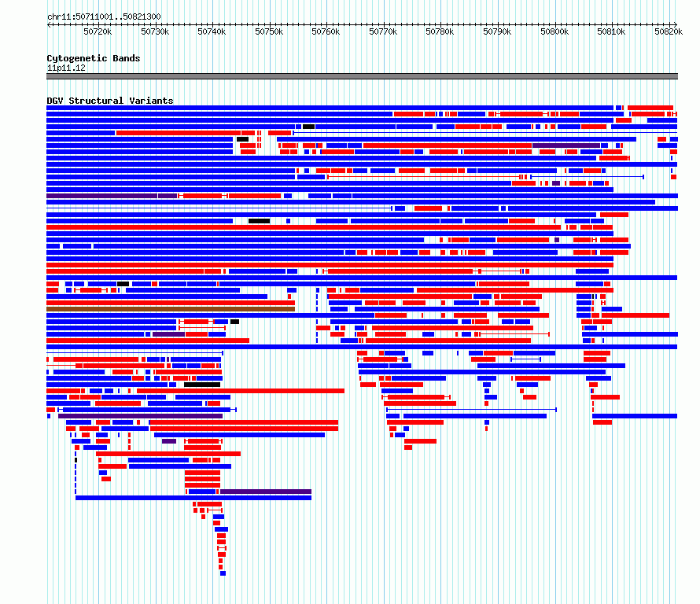The width and height of the screenshot is (700, 604).
Task: Click the 11p11.12 band label
Action: [x=66, y=68]
